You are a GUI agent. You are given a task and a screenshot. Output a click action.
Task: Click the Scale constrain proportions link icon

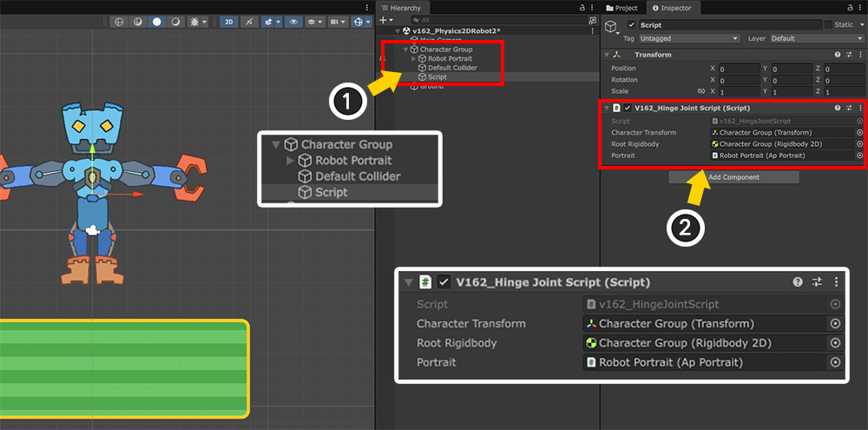(701, 91)
